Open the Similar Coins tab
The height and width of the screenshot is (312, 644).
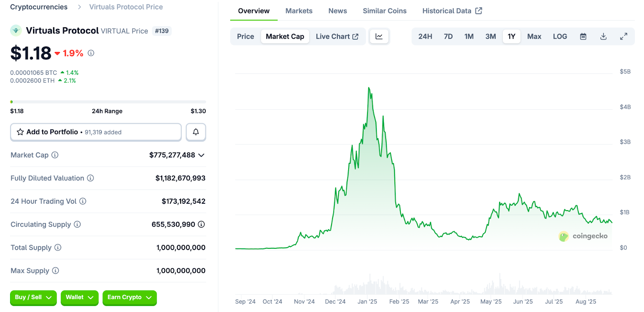click(x=384, y=11)
